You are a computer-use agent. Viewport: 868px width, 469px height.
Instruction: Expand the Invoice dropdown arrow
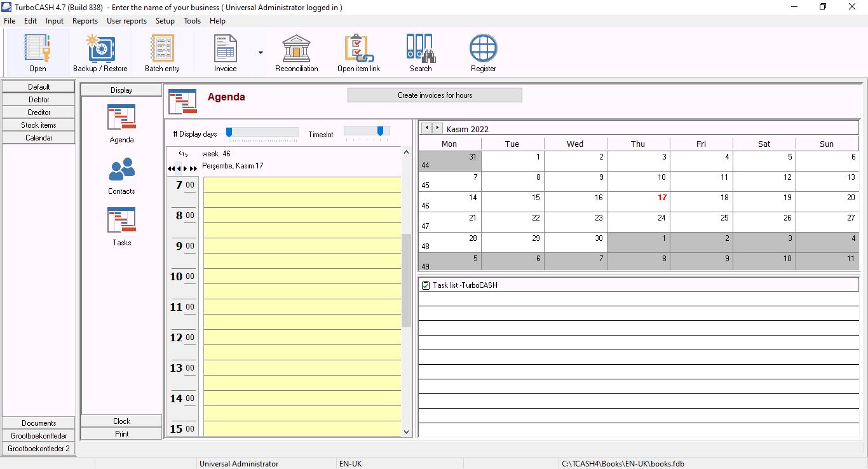[x=261, y=53]
